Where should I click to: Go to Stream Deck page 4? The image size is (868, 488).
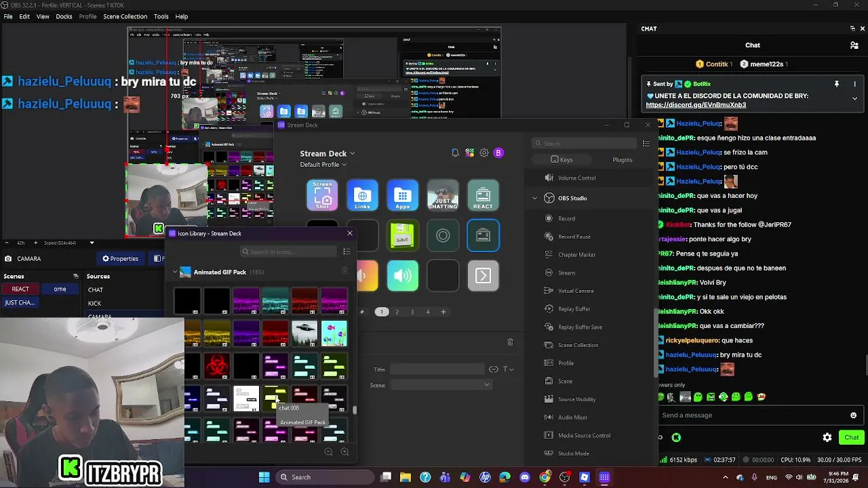click(428, 312)
